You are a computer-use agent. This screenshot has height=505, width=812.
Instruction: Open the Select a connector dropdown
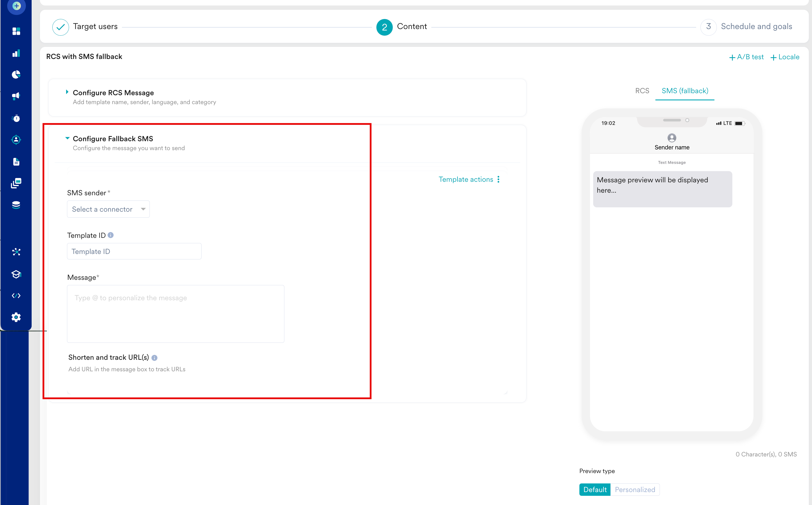108,209
